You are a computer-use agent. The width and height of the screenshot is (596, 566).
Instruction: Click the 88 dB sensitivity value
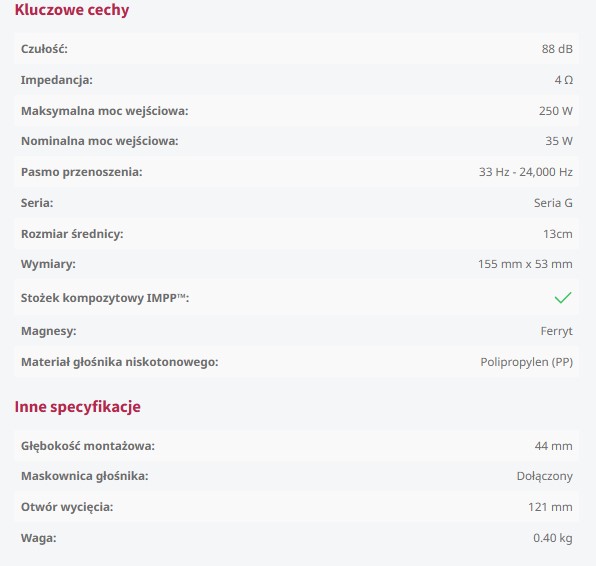557,49
